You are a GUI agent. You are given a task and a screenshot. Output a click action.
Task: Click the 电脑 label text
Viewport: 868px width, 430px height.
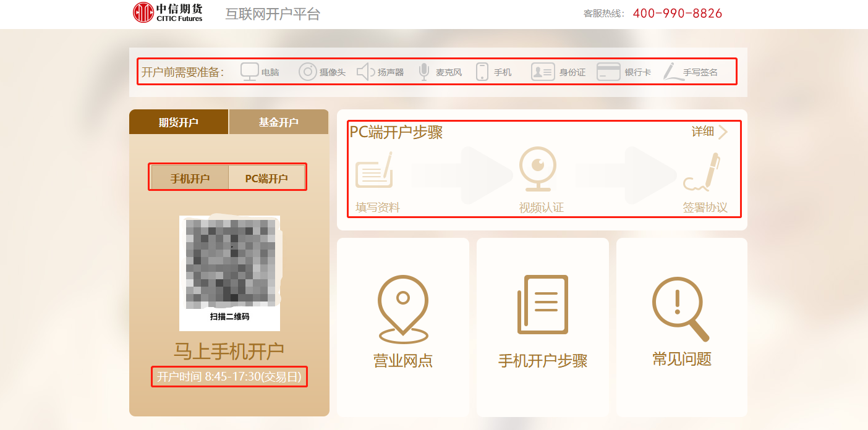point(270,72)
